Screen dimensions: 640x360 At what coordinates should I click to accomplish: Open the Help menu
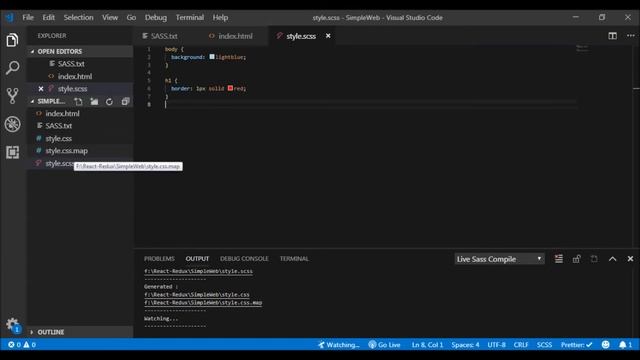coord(220,18)
